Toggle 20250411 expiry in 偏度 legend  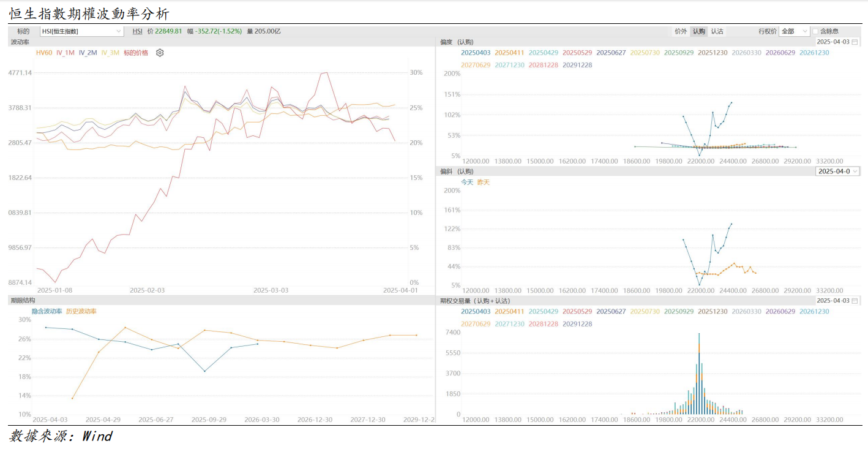510,53
